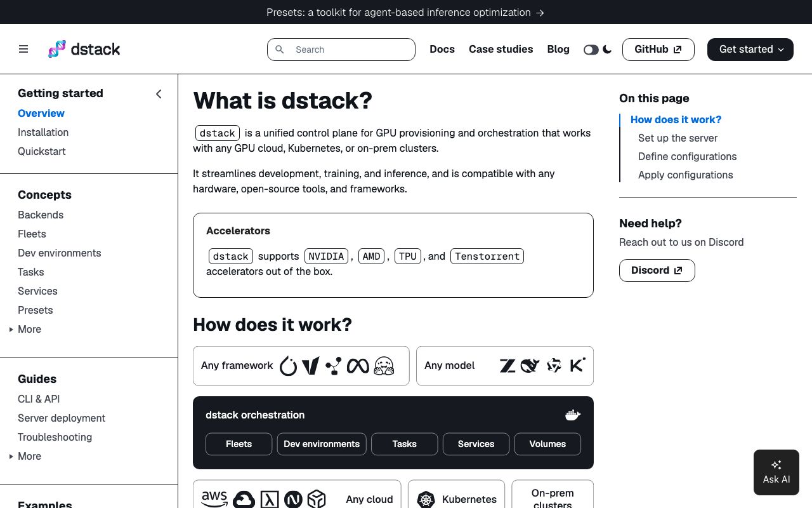
Task: Open the Ask AI assistant
Action: point(776,472)
